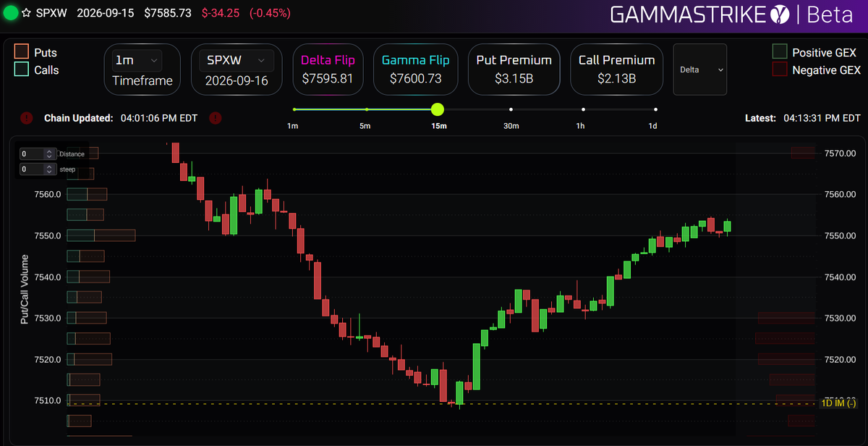868x446 pixels.
Task: Click the 7560.0 volume bar on left
Action: pyautogui.click(x=87, y=194)
